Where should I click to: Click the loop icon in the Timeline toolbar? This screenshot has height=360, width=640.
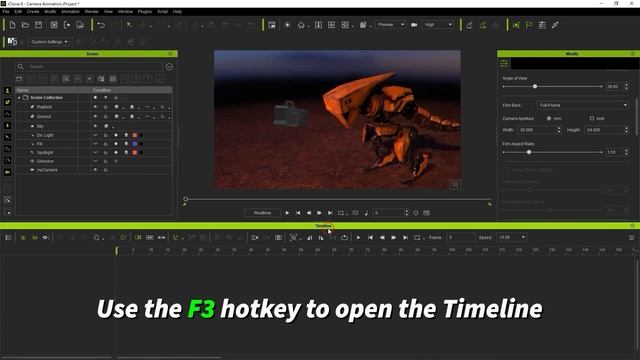click(417, 238)
